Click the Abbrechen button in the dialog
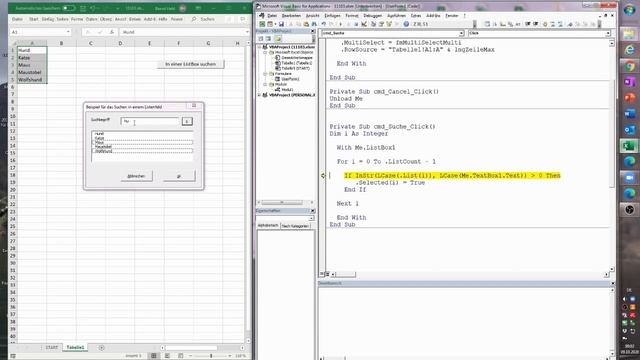This screenshot has width=640, height=360. click(x=136, y=176)
